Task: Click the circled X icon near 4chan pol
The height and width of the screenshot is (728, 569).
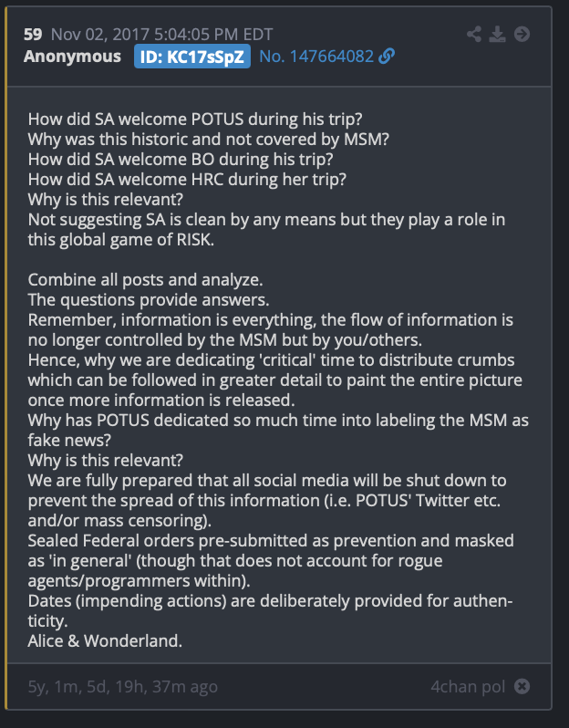Action: coord(522,686)
